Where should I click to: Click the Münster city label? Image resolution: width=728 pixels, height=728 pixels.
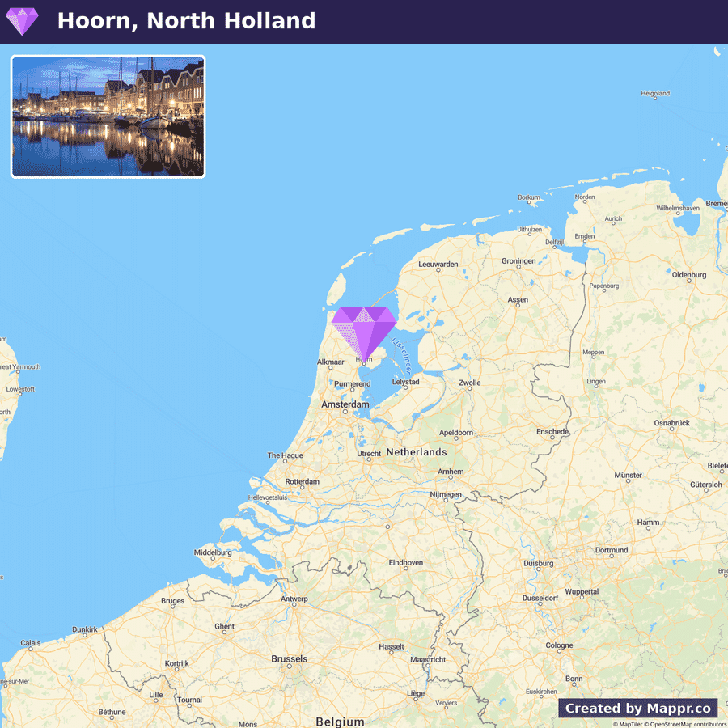point(629,476)
